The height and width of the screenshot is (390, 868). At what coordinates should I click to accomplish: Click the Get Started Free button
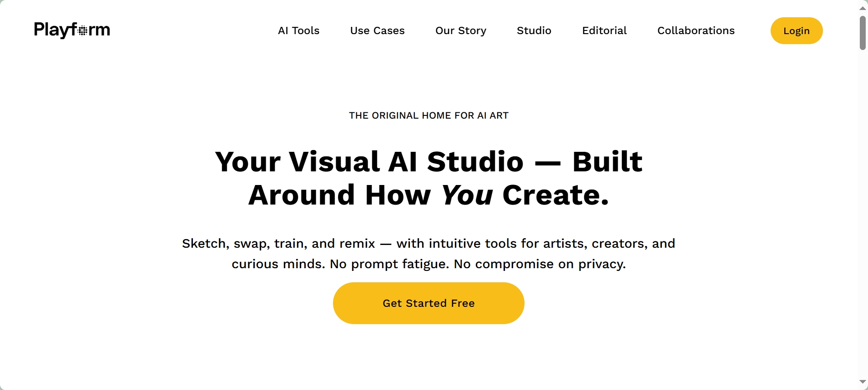(x=429, y=303)
